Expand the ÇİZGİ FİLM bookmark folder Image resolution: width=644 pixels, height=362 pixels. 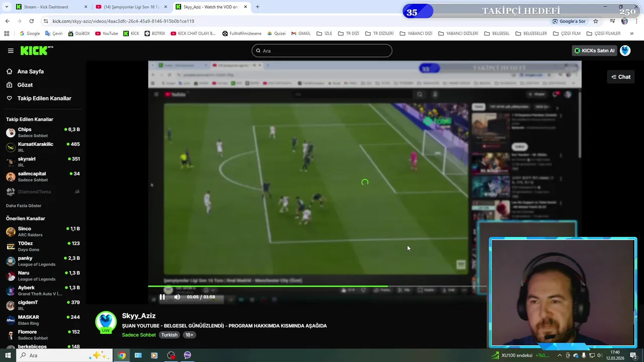click(x=567, y=34)
